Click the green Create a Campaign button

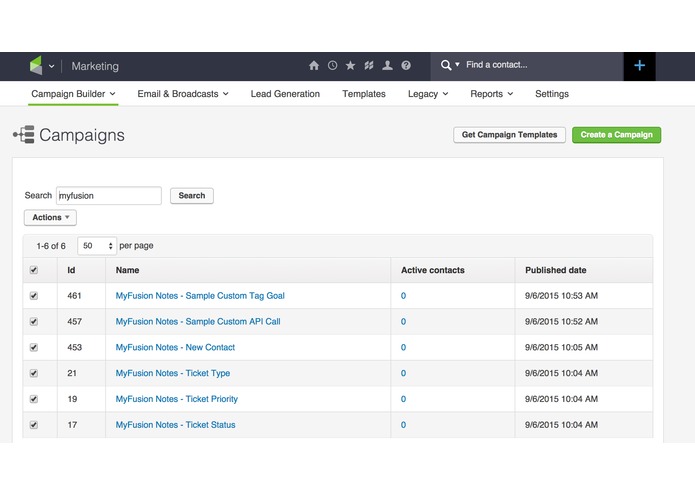(617, 135)
